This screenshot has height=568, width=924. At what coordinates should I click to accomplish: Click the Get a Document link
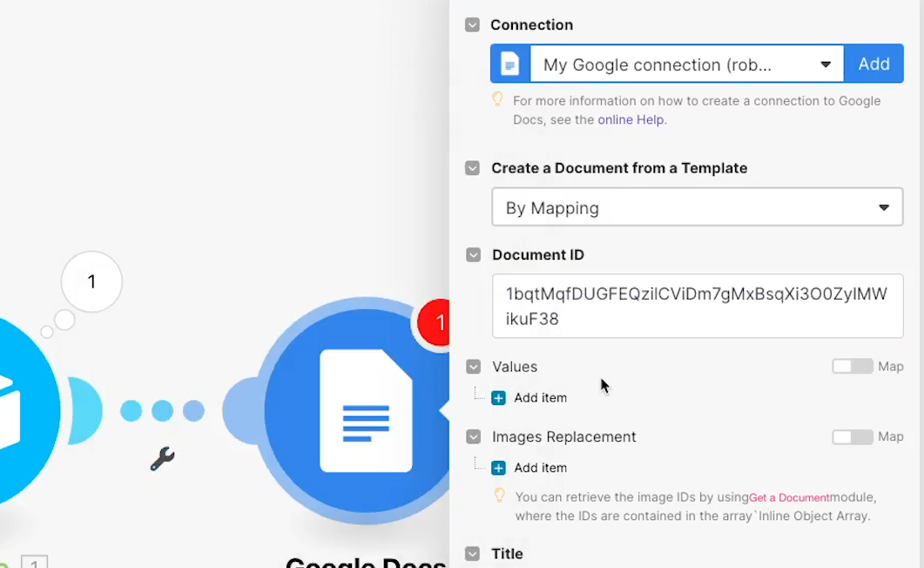(x=789, y=497)
